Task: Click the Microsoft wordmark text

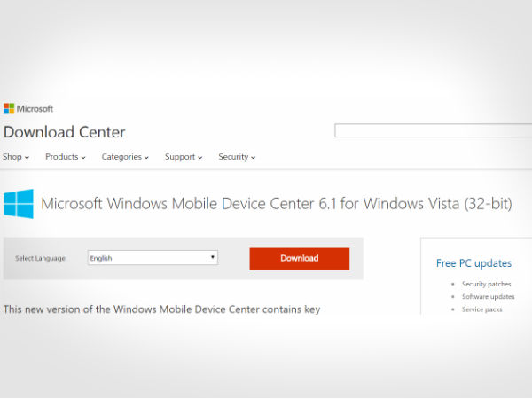Action: coord(35,108)
